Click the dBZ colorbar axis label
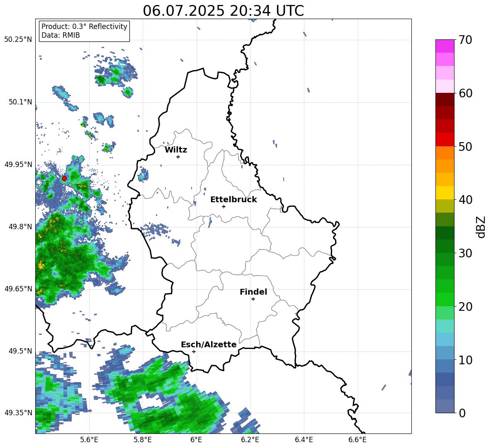The height and width of the screenshot is (448, 491). pos(481,227)
